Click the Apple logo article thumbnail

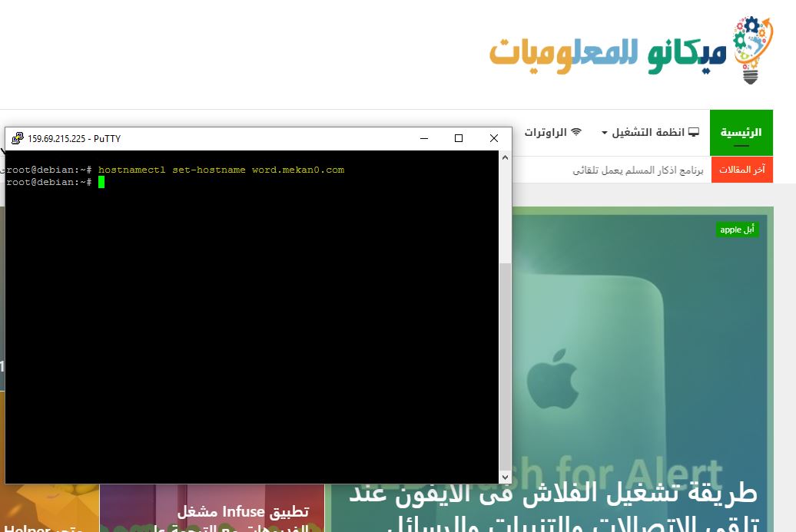(642, 345)
